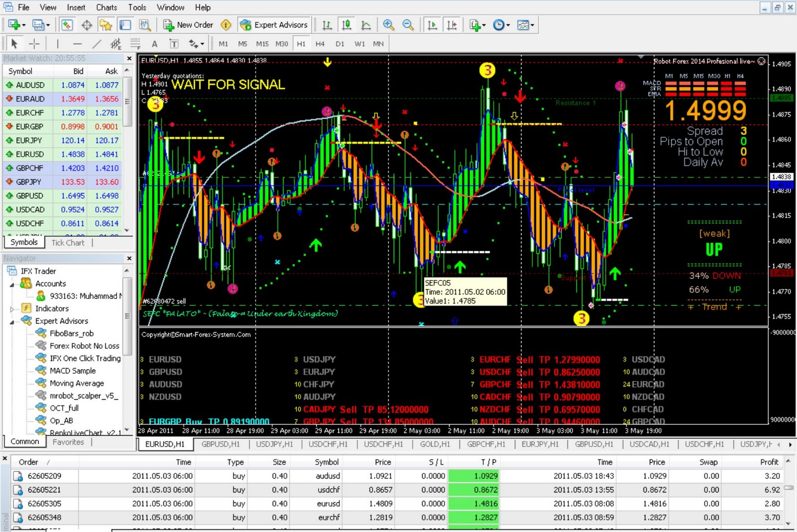Screen dimensions: 797x532
Task: Select the horizontal line drawing tool
Action: [x=77, y=44]
